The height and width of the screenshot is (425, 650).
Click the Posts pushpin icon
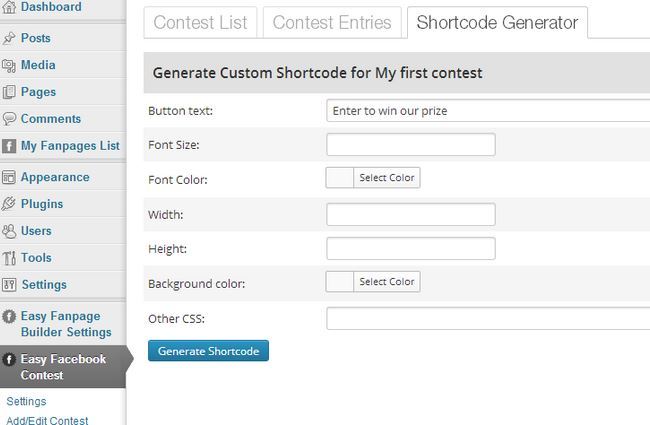click(x=9, y=38)
